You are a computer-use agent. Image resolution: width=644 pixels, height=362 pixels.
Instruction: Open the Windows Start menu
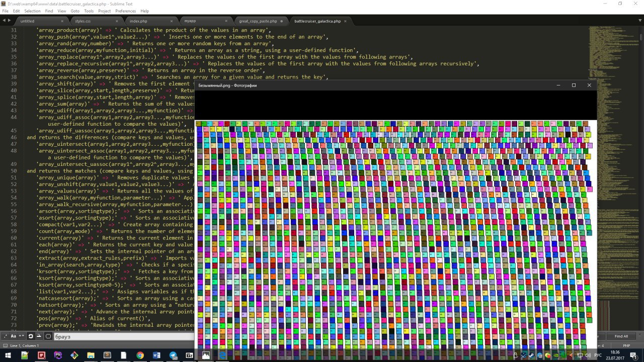(8, 355)
